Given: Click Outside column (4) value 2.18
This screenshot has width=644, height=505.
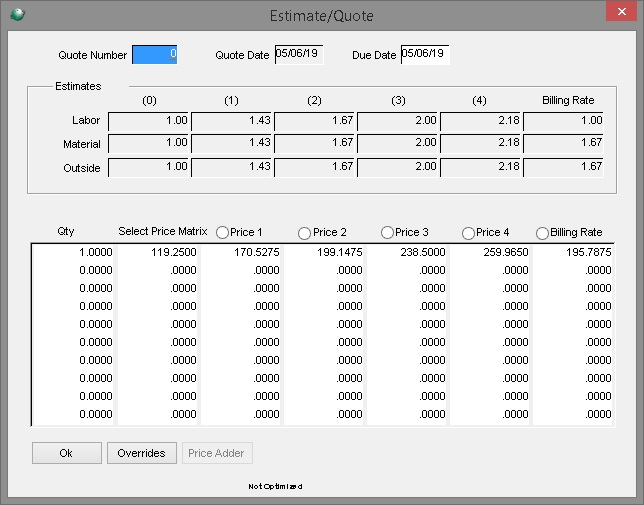Looking at the screenshot, I should [x=480, y=167].
